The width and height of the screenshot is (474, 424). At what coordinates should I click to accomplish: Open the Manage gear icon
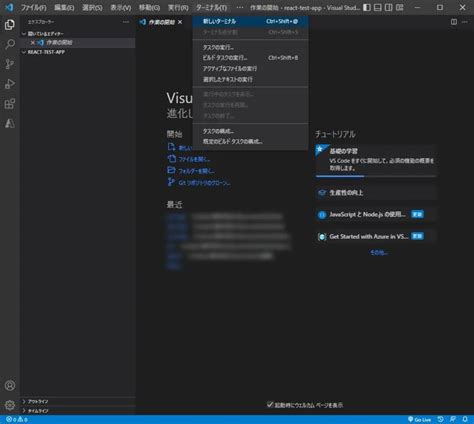pos(10,405)
